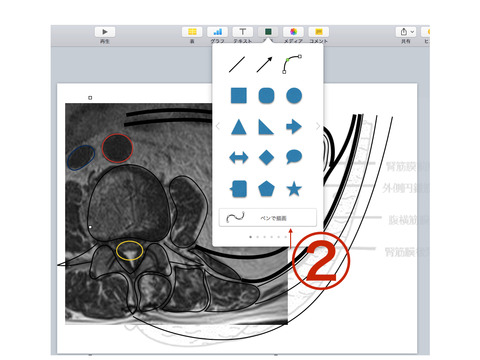
Task: Insert a straight line shape
Action: [237, 64]
